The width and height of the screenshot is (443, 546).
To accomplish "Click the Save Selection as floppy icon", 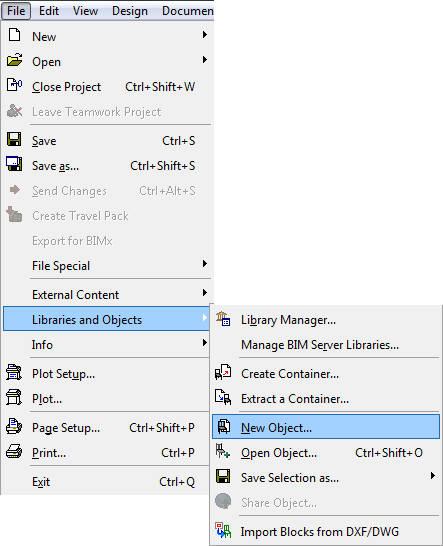I will (x=223, y=476).
